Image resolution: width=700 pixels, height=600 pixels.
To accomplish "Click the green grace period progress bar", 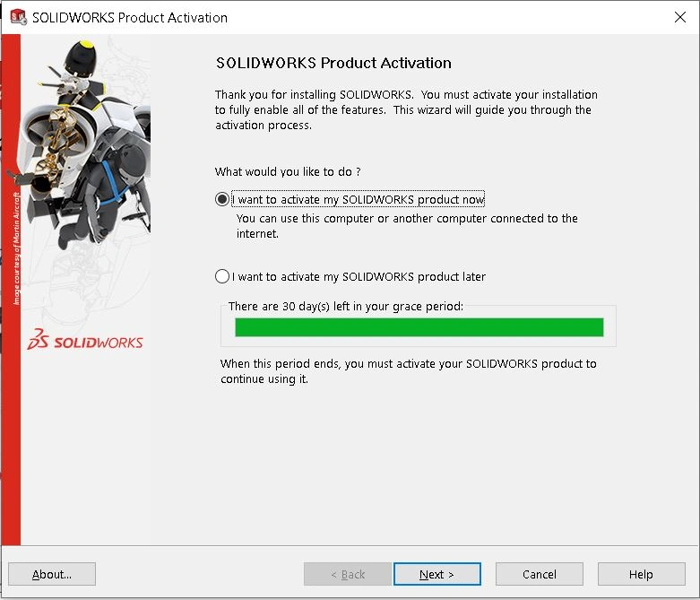I will click(x=419, y=327).
